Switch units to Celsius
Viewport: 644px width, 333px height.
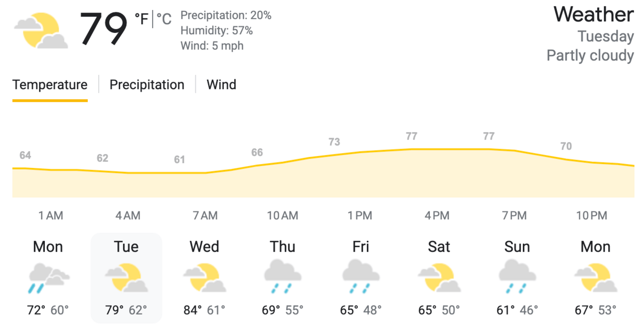[x=164, y=19]
